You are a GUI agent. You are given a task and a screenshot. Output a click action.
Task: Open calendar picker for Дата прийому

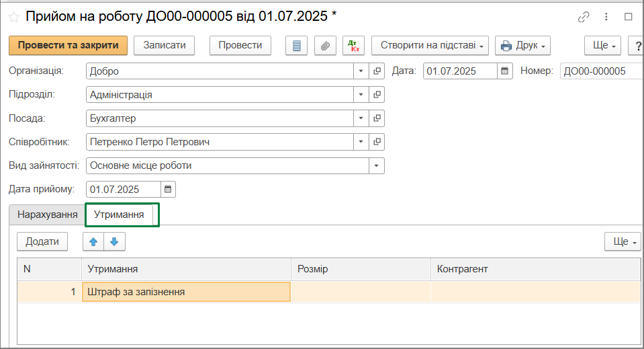click(168, 190)
